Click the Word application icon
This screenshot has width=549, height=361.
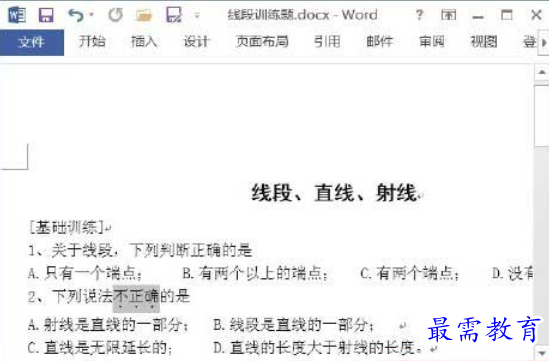[16, 15]
